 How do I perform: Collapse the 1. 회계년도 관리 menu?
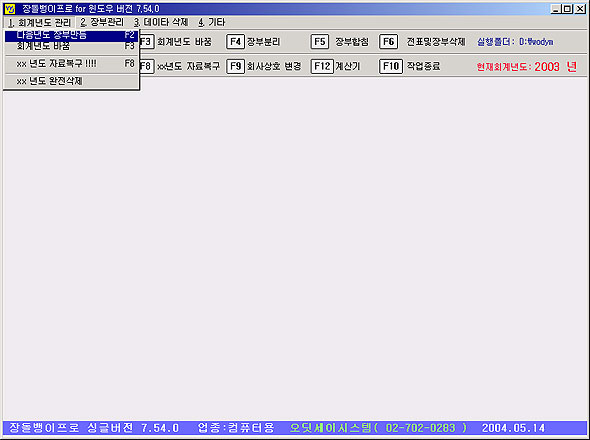coord(39,23)
